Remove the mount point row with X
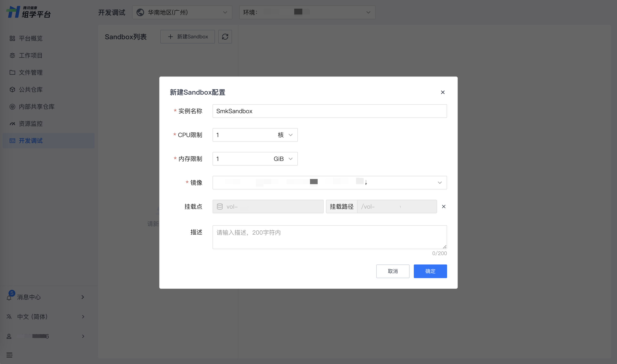 [443, 207]
